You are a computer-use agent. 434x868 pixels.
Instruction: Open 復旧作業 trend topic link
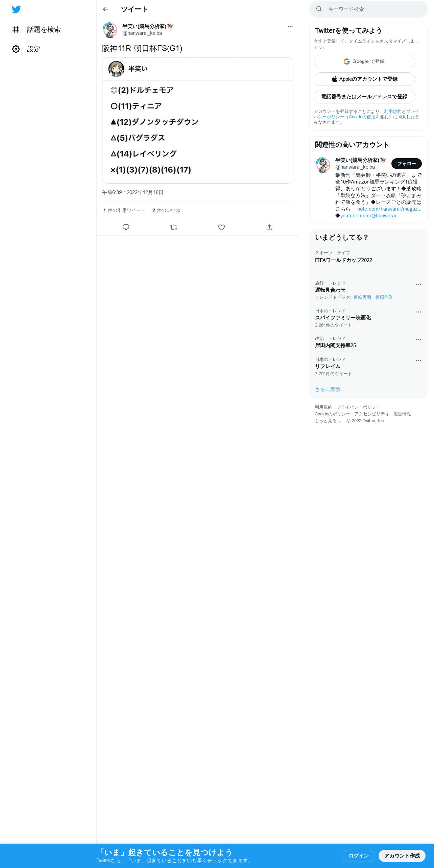[384, 297]
